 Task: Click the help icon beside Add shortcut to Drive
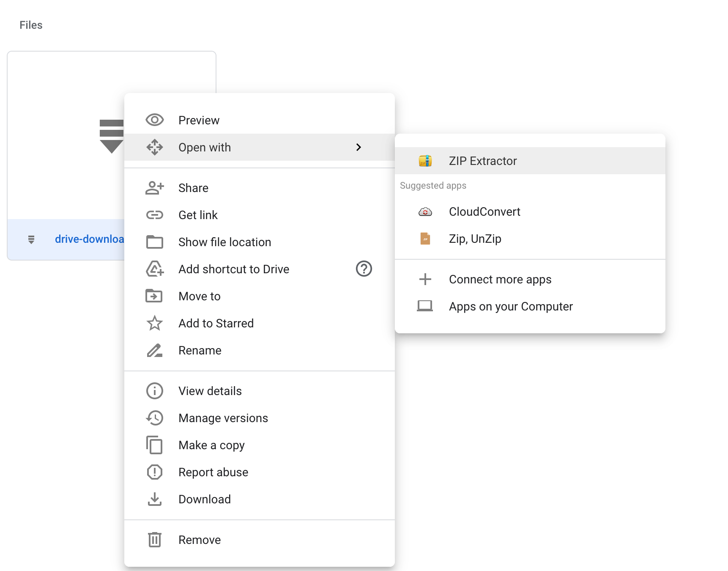pyautogui.click(x=364, y=269)
